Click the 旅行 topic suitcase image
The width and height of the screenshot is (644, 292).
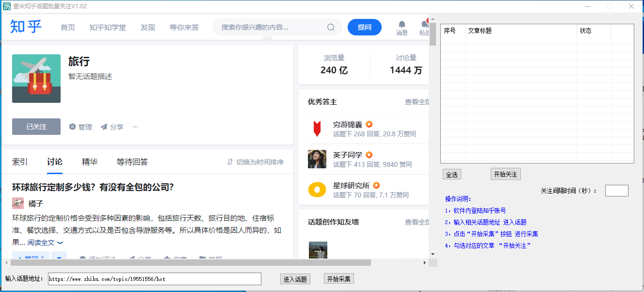36,79
